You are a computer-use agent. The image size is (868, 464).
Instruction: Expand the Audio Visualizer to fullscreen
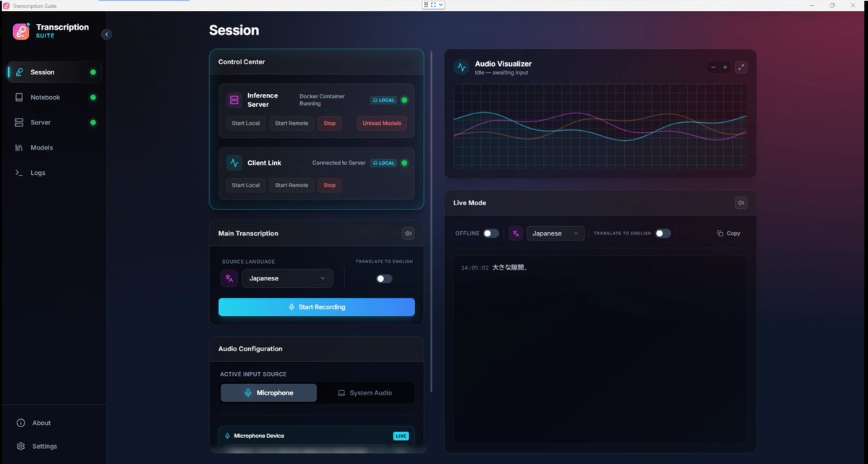[x=741, y=67]
